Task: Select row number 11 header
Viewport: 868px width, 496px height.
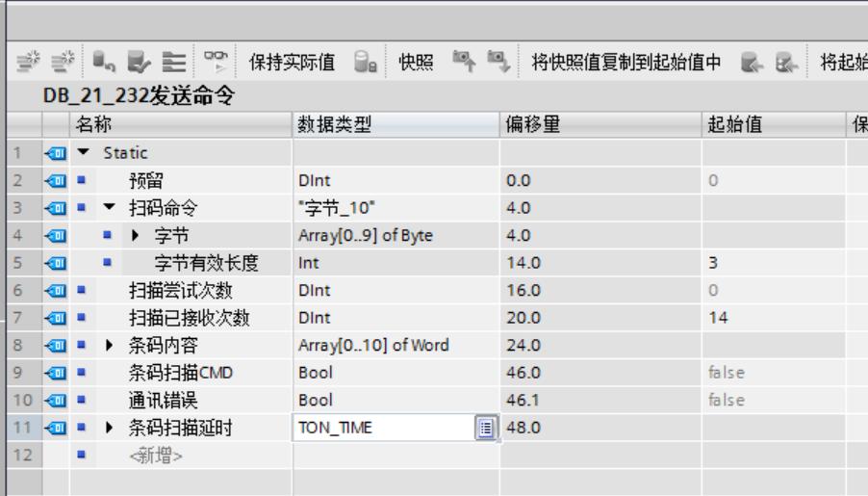Action: tap(24, 428)
